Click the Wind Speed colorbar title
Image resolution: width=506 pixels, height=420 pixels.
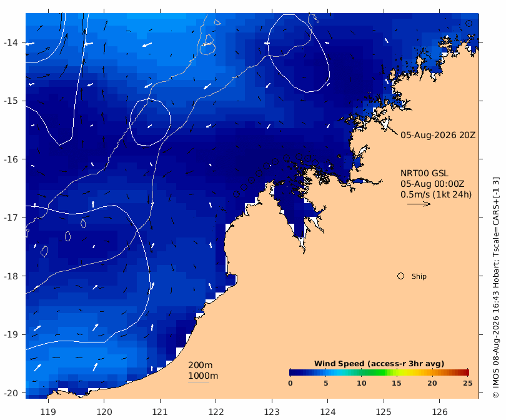(379, 364)
